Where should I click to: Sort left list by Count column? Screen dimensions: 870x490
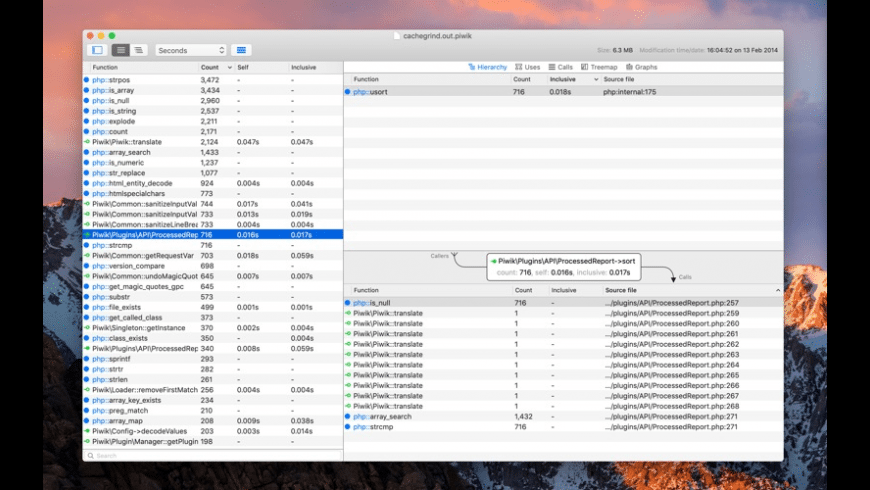click(216, 67)
